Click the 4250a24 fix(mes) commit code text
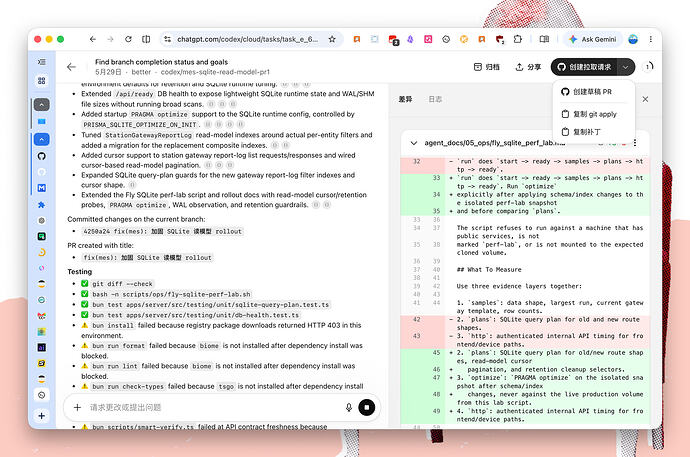The image size is (690, 457). 162,231
